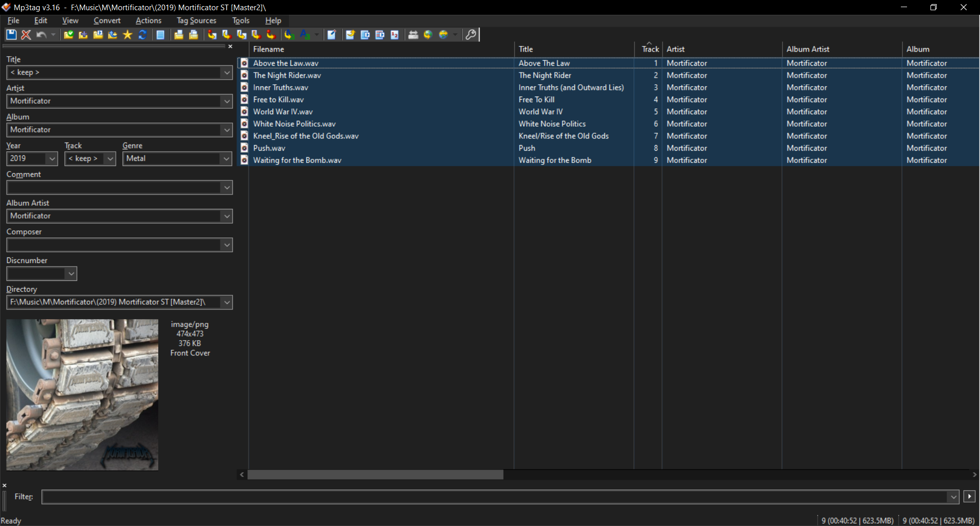Image resolution: width=980 pixels, height=526 pixels.
Task: Open favorite directories star icon
Action: coord(128,35)
